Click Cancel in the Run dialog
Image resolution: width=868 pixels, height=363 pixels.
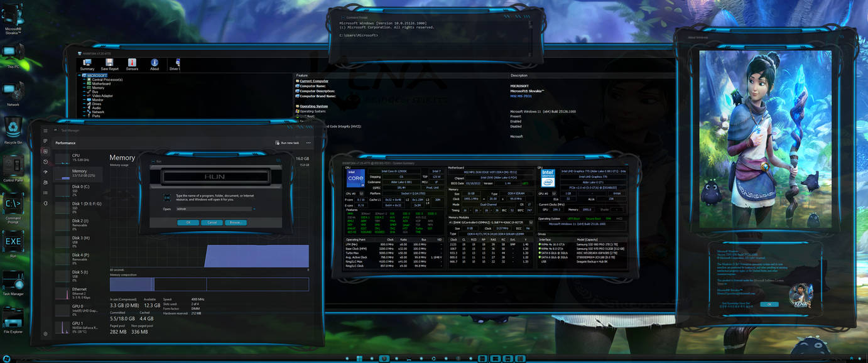point(212,222)
